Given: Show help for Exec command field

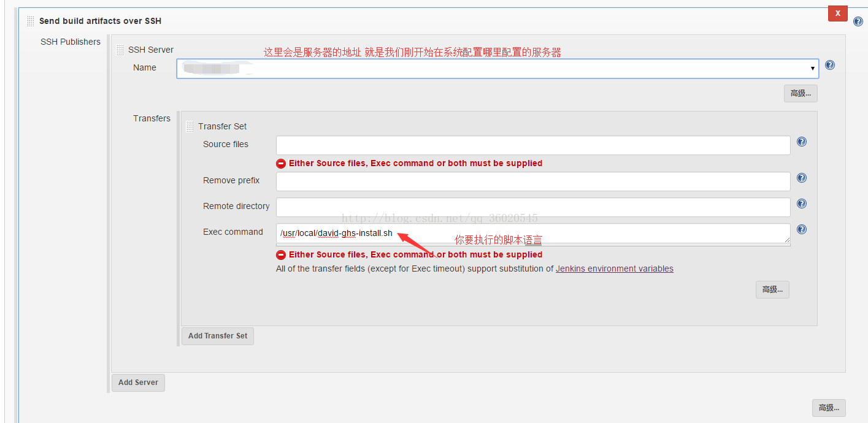Looking at the screenshot, I should tap(802, 229).
